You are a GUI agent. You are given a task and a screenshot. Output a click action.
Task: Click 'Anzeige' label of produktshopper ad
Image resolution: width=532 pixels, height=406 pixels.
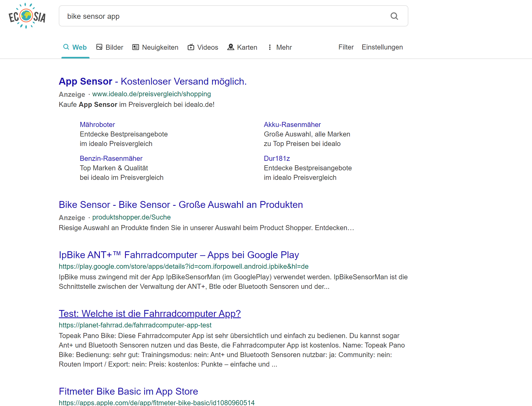pos(72,218)
